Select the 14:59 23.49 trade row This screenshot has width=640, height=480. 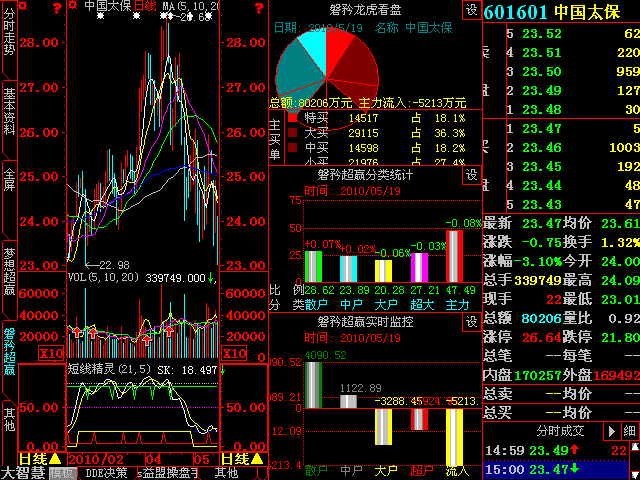557,450
